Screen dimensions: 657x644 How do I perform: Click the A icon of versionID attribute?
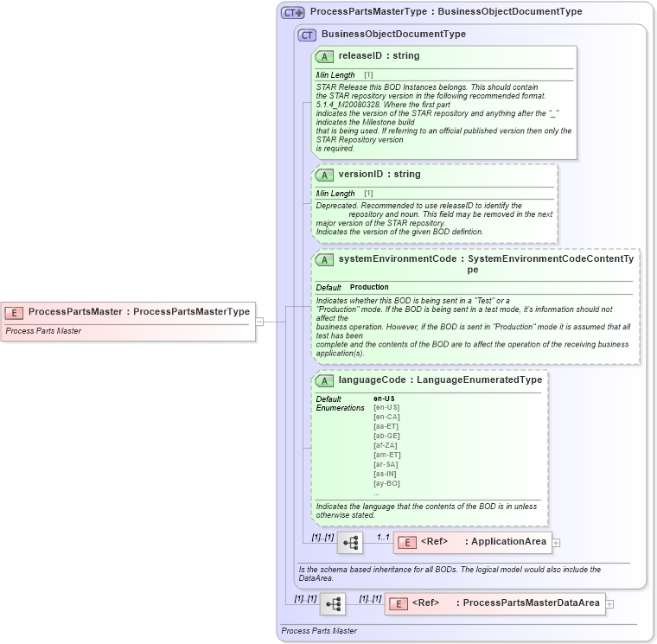[x=324, y=175]
